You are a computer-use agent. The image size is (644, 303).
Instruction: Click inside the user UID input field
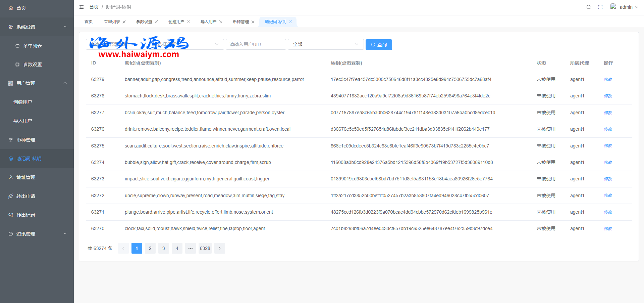[256, 44]
